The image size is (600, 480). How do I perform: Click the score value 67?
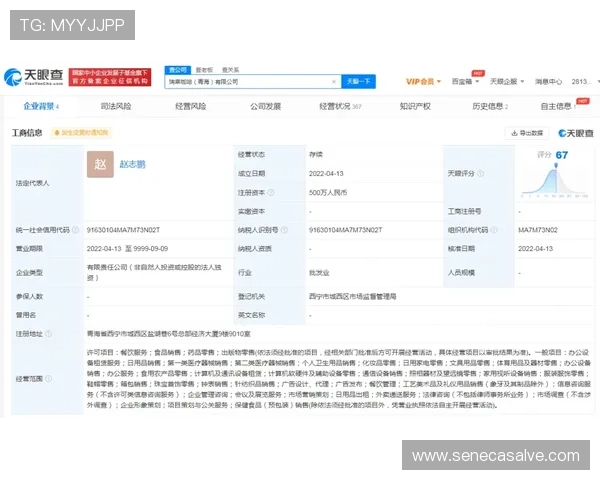[x=562, y=155]
